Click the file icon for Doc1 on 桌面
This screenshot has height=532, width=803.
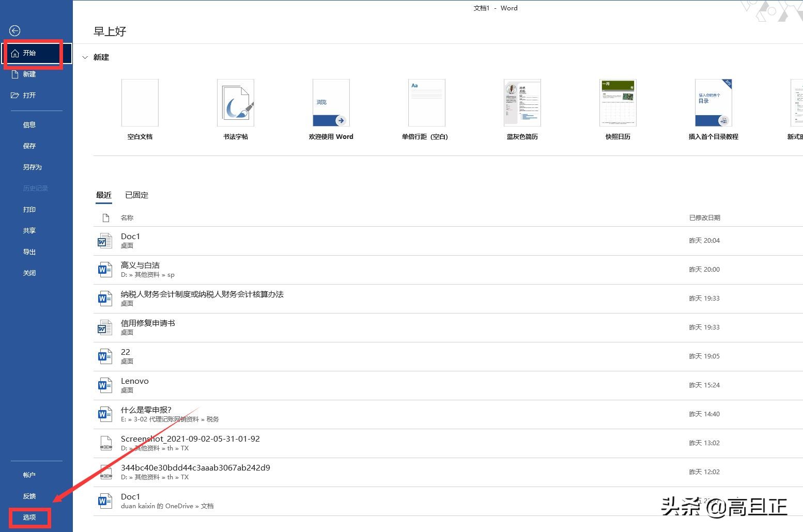point(105,241)
